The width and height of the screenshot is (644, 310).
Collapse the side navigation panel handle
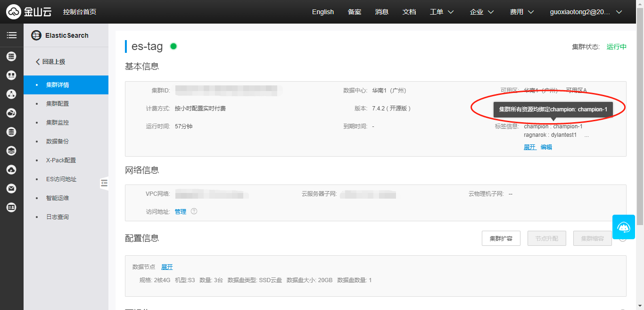tap(104, 183)
